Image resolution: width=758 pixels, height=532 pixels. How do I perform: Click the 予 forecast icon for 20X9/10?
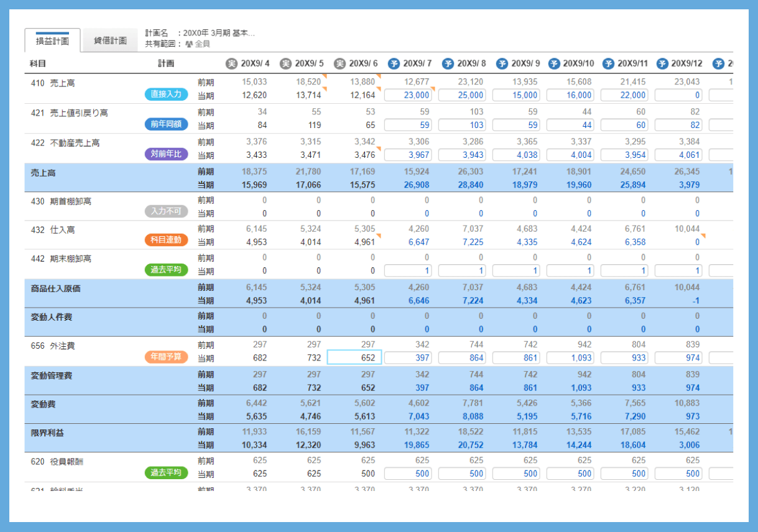pos(556,63)
